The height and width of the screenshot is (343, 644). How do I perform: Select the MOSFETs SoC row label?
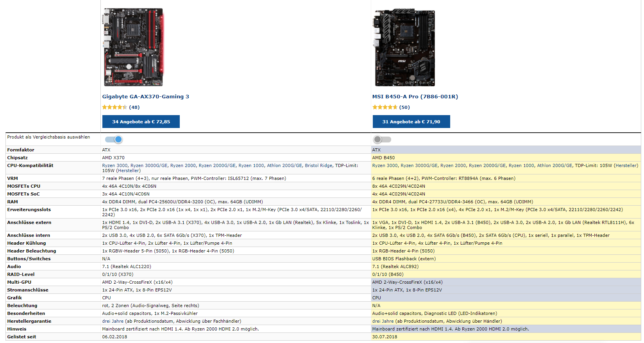click(23, 194)
